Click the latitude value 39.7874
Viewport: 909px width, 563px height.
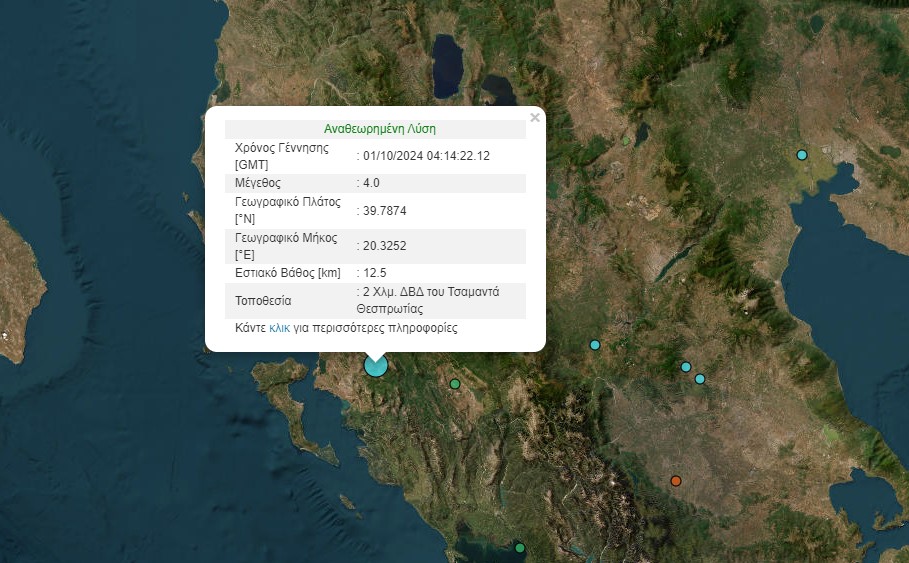pos(384,210)
